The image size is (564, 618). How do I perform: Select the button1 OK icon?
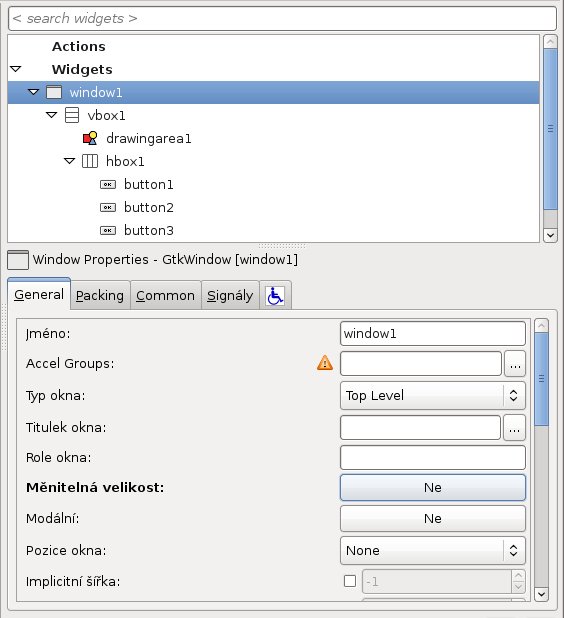tap(108, 184)
